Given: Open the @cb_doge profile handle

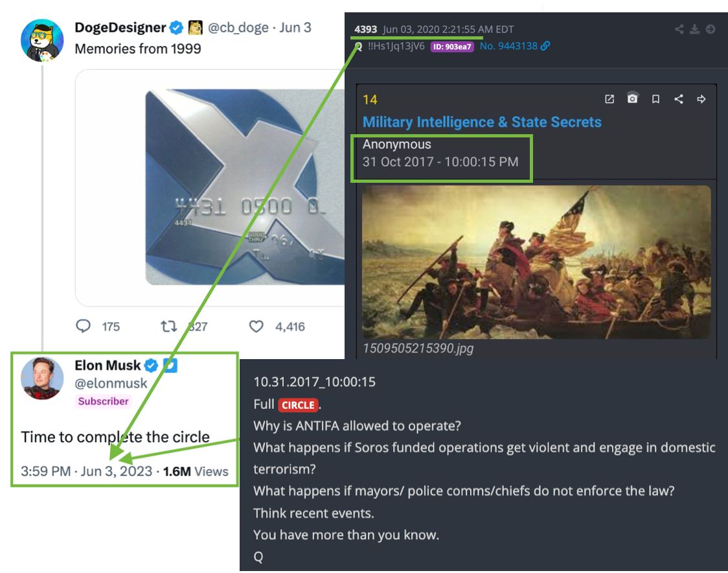Looking at the screenshot, I should [x=238, y=28].
